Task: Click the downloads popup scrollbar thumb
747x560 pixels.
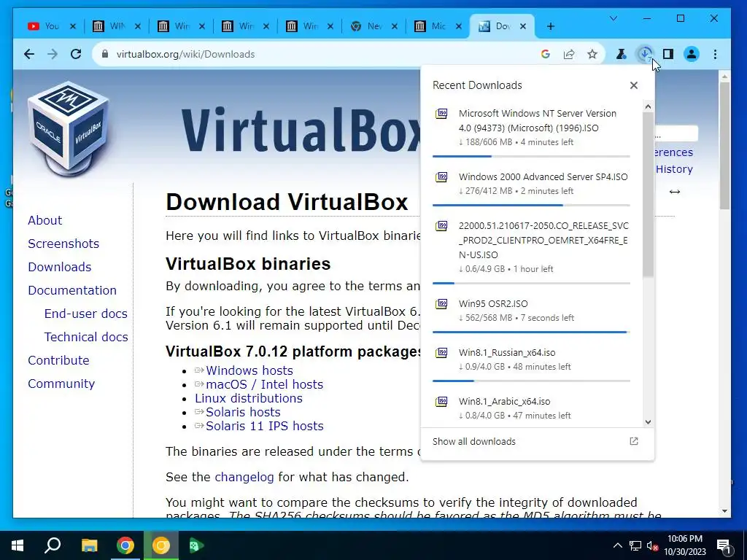Action: (x=648, y=195)
